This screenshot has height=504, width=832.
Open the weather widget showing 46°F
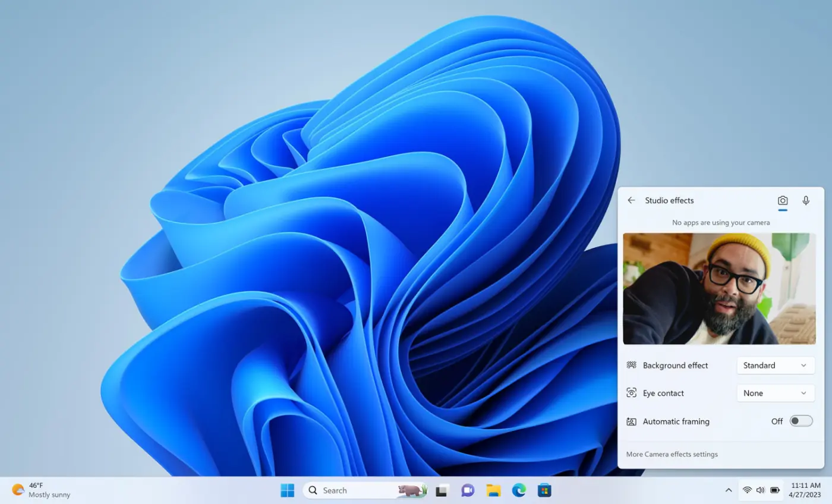[x=40, y=490]
